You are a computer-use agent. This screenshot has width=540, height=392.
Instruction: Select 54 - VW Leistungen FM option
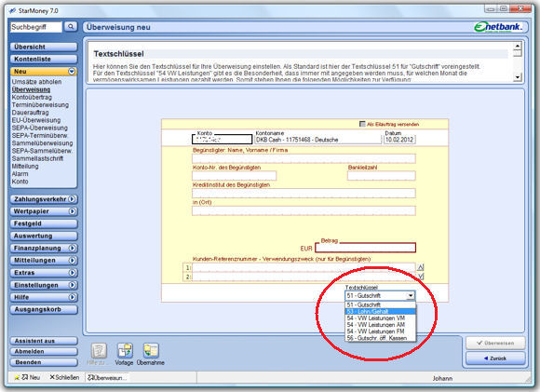[x=381, y=331]
